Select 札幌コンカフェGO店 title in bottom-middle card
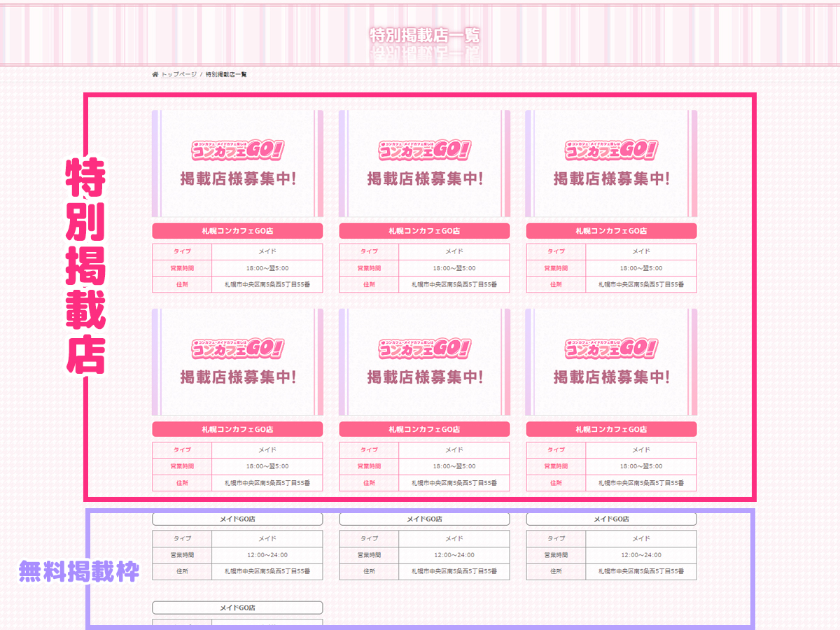 coord(424,430)
